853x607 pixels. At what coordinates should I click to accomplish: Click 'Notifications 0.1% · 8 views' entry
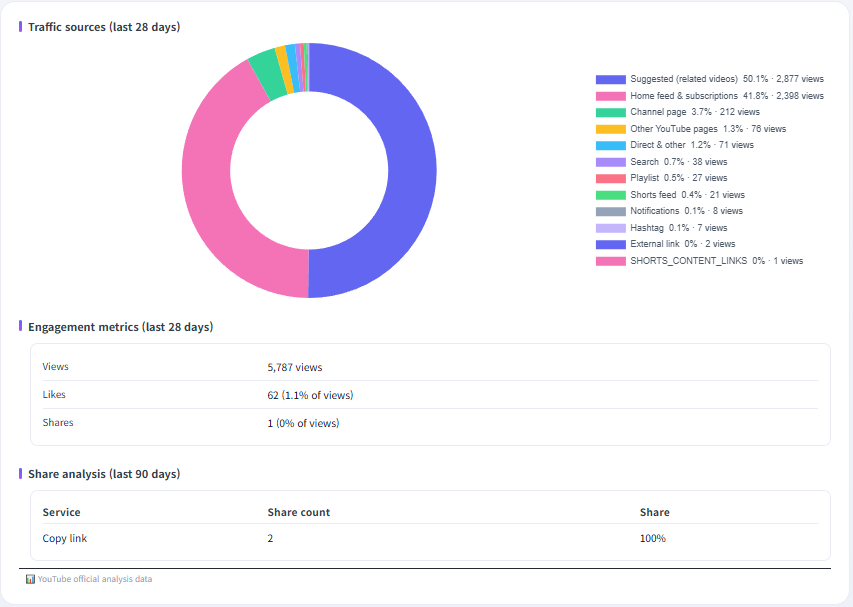[687, 211]
